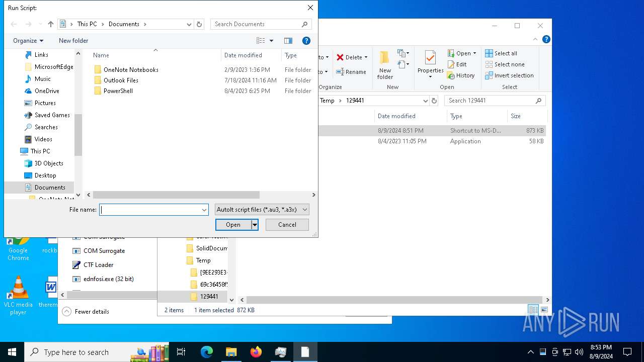Click the Cancel button
This screenshot has width=644, height=362.
(x=287, y=225)
